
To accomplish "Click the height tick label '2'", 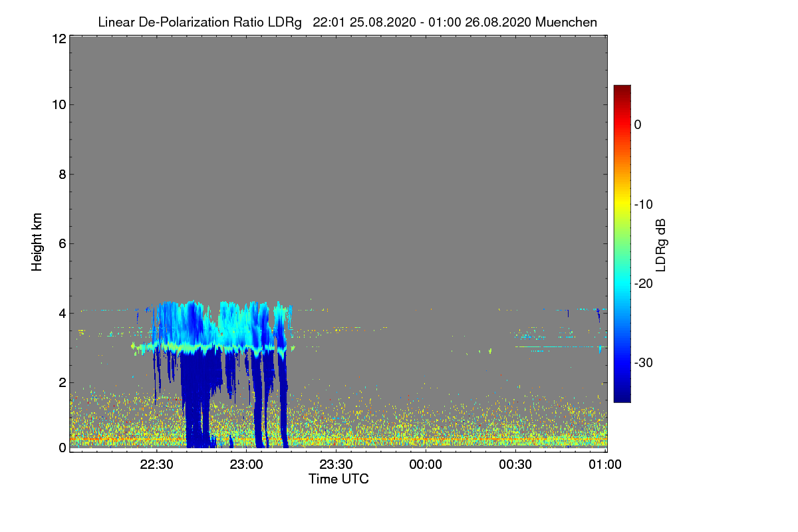I will [x=62, y=382].
